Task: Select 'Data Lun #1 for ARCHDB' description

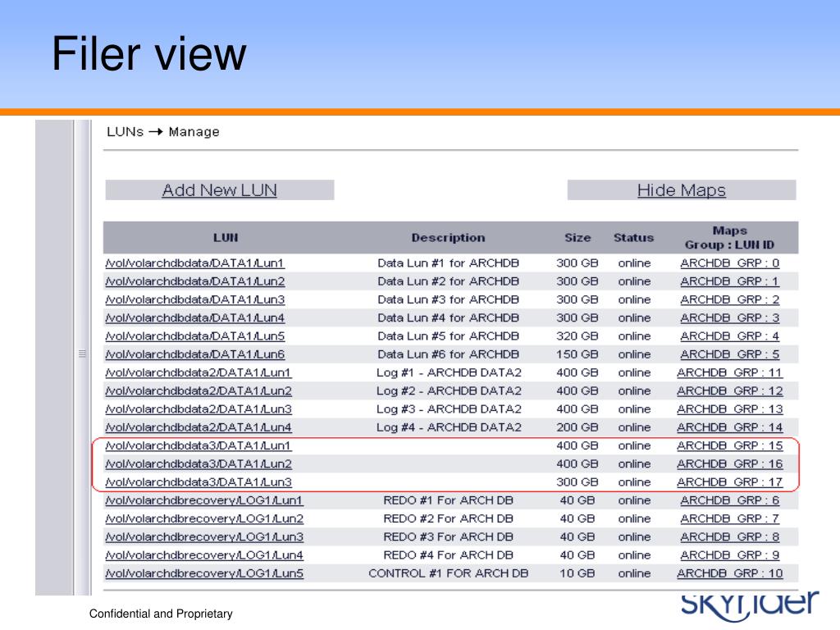Action: coord(449,263)
